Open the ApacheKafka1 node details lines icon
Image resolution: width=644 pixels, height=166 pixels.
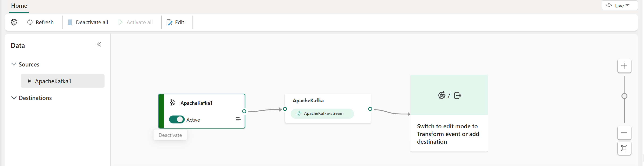(238, 120)
